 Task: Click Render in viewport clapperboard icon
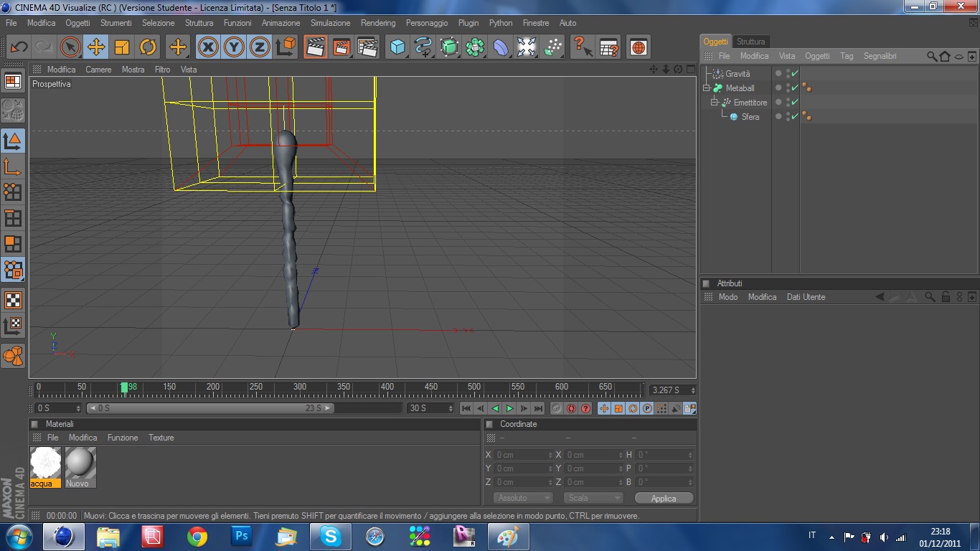point(315,47)
